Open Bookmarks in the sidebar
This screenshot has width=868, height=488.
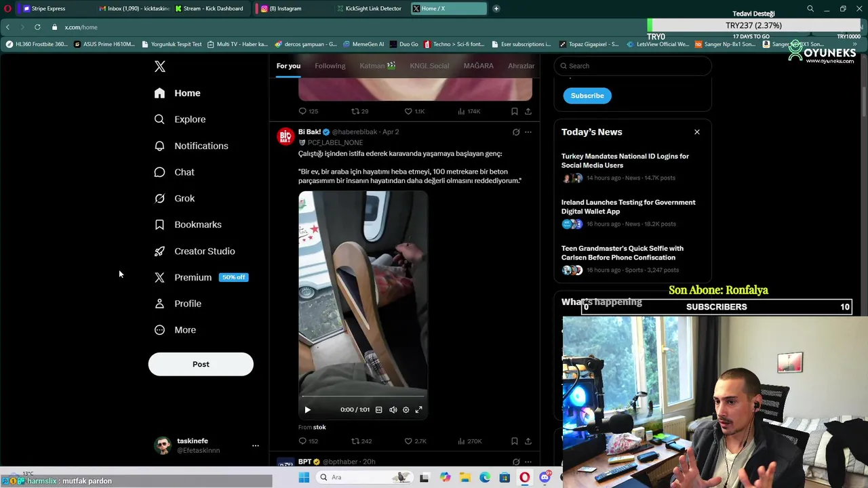click(188, 224)
